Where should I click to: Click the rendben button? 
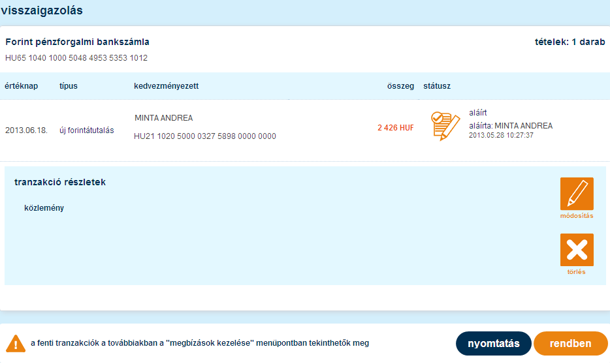[x=570, y=343]
